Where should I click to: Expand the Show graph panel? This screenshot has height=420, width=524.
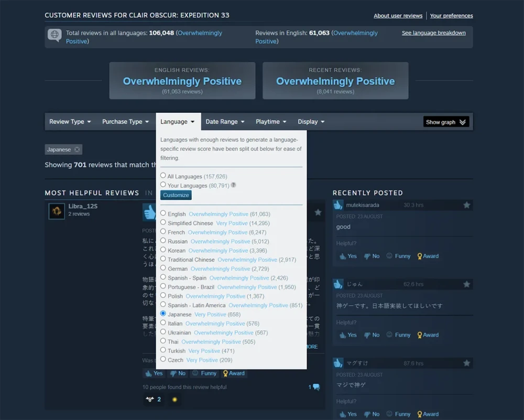tap(446, 122)
